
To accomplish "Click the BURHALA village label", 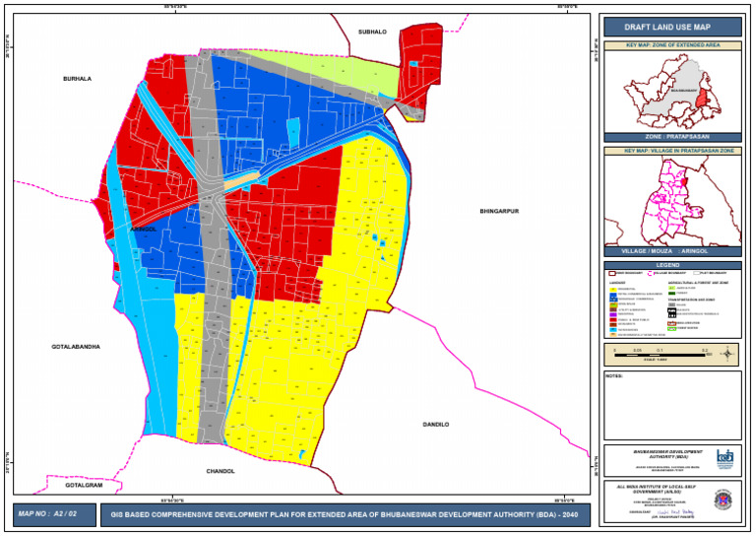I will pyautogui.click(x=77, y=79).
